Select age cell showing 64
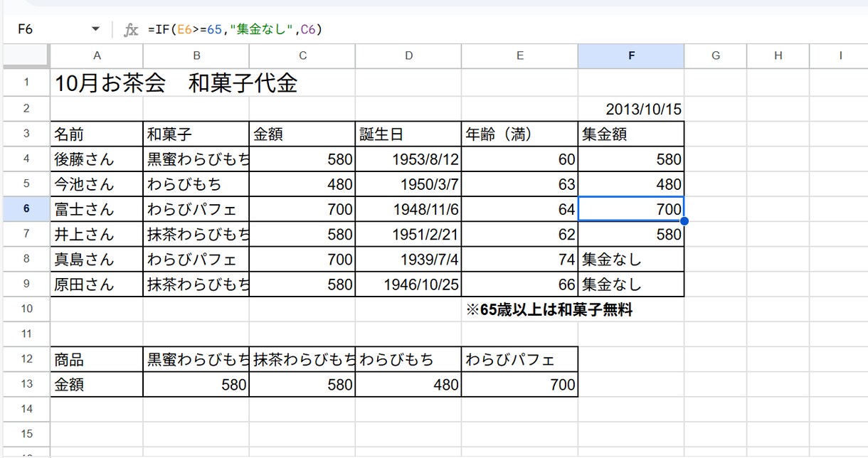Image resolution: width=868 pixels, height=458 pixels. (x=519, y=209)
